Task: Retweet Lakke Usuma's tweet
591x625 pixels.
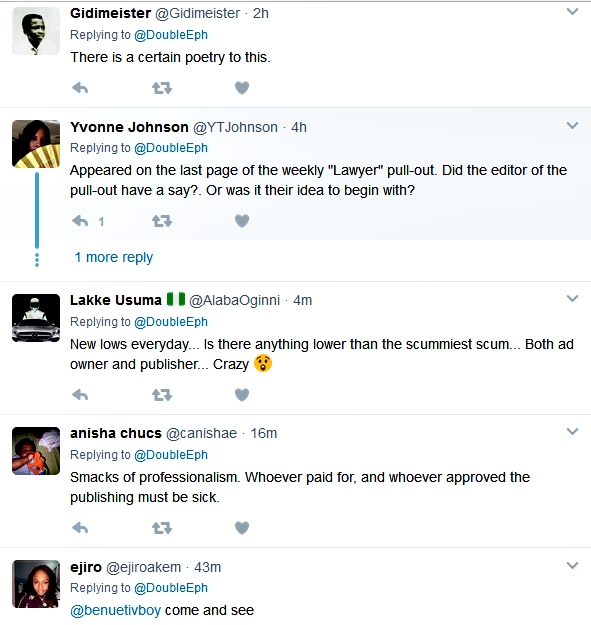Action: pos(162,395)
